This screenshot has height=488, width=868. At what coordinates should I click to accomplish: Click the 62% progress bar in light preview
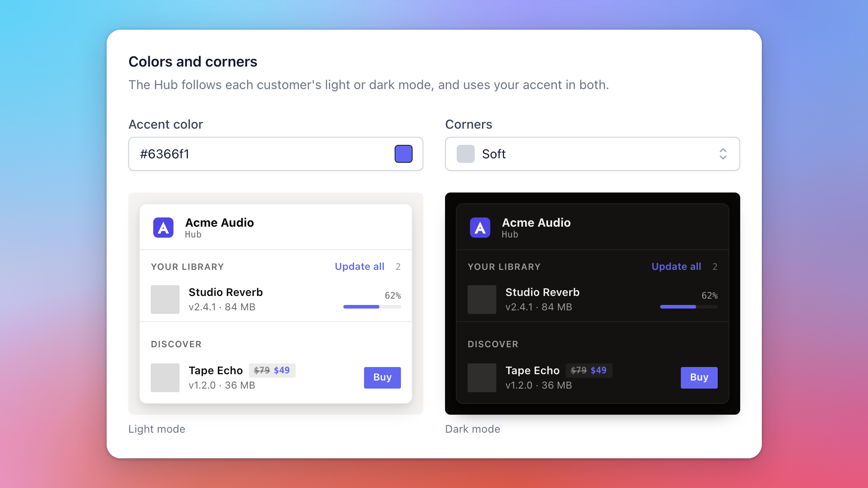[x=372, y=307]
